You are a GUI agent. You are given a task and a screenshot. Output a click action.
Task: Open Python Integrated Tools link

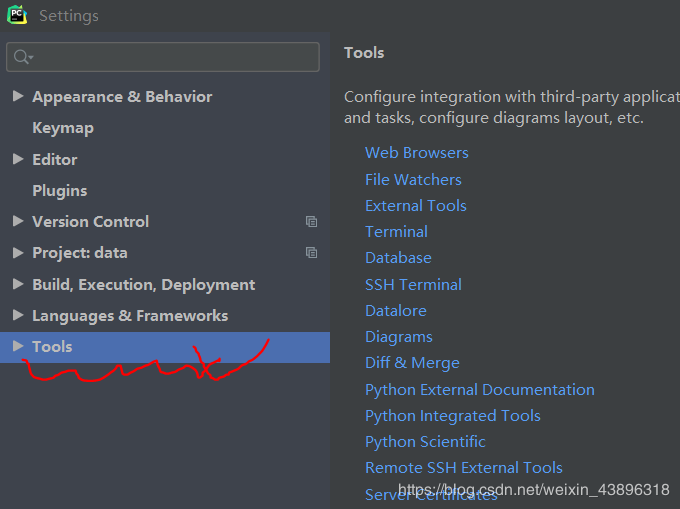coord(452,416)
